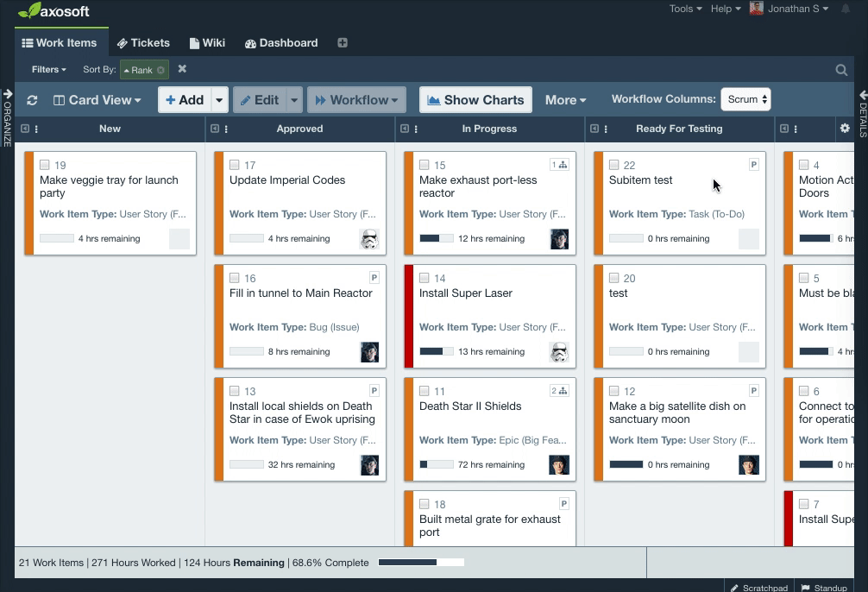This screenshot has width=868, height=592.
Task: Select checkbox on card 11
Action: [x=424, y=390]
